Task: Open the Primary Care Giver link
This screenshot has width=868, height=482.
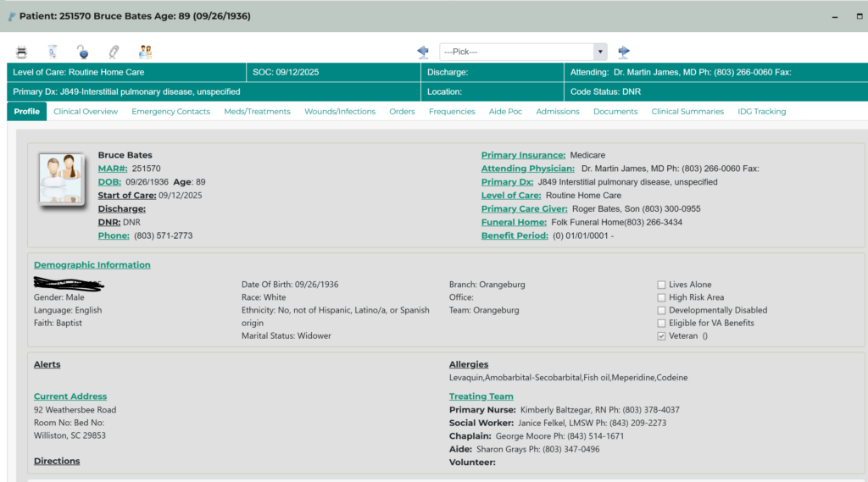Action: [x=524, y=208]
